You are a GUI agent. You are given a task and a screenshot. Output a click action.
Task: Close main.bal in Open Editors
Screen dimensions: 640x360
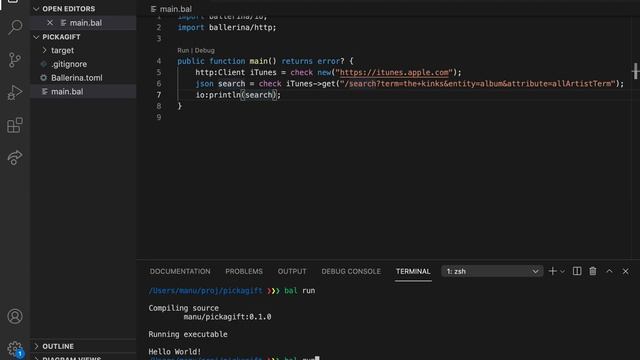pyautogui.click(x=50, y=23)
